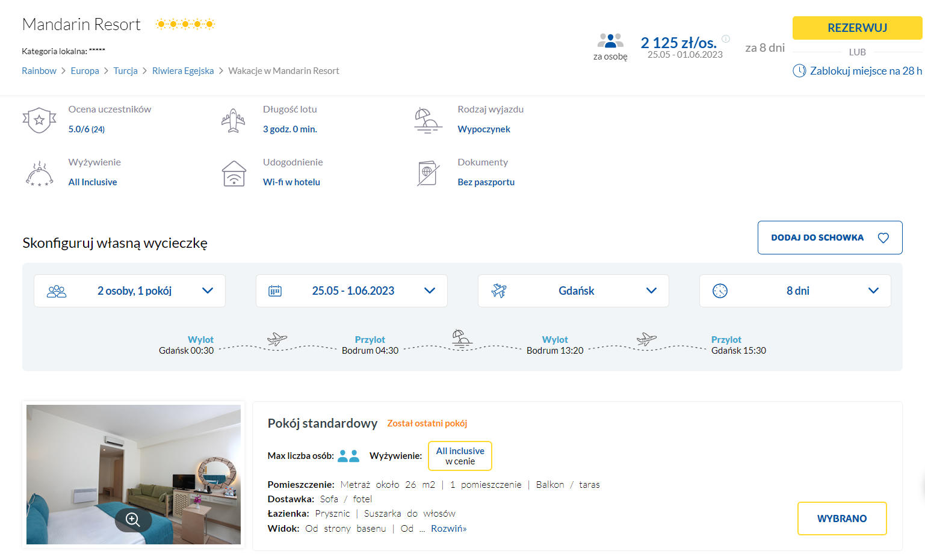Click the heart icon in Dodaj do schowka
Image resolution: width=925 pixels, height=560 pixels.
[x=883, y=238]
